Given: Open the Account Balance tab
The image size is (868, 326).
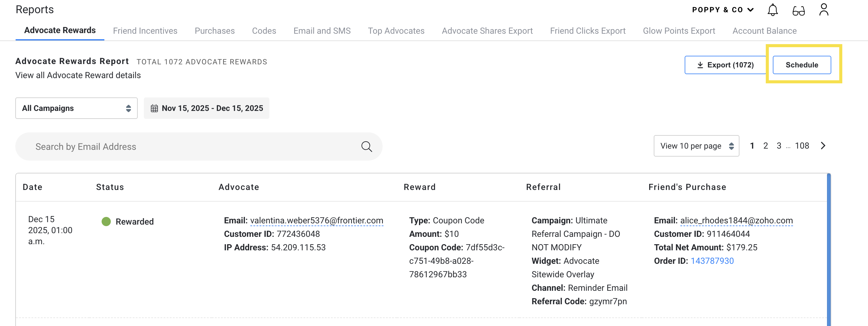Looking at the screenshot, I should coord(764,31).
